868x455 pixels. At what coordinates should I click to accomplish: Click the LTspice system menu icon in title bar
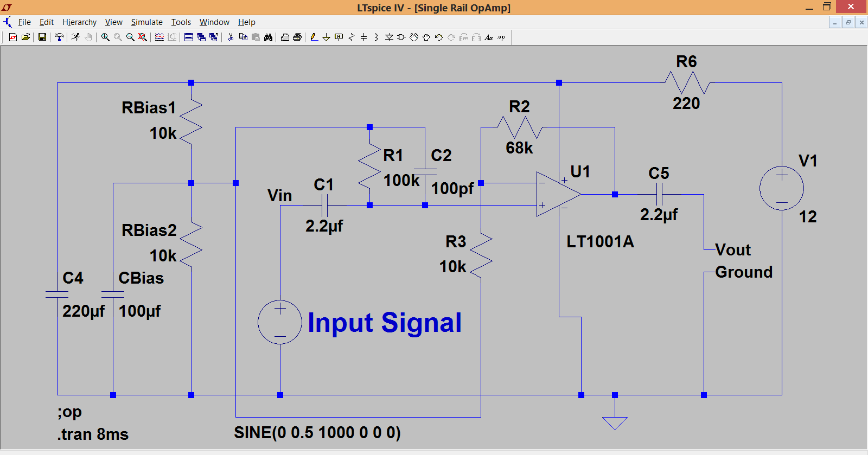7,8
